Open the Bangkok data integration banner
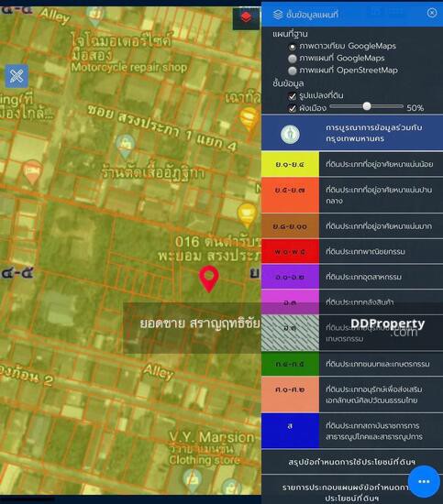 352,133
